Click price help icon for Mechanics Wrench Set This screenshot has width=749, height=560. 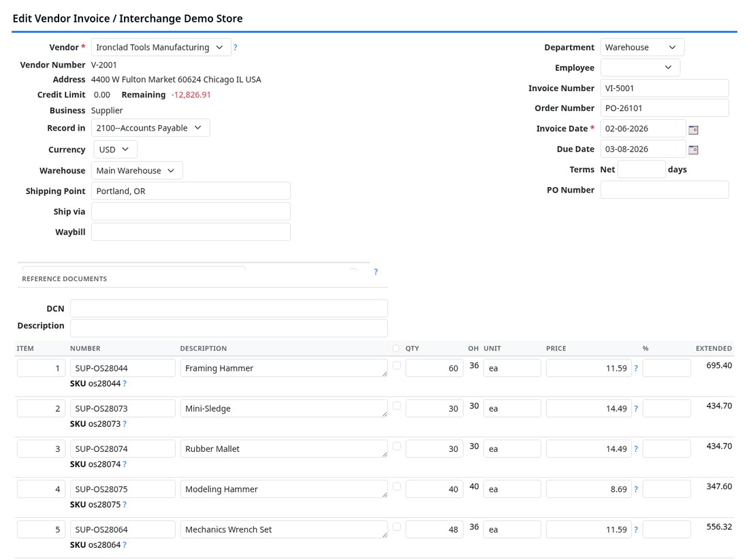636,530
